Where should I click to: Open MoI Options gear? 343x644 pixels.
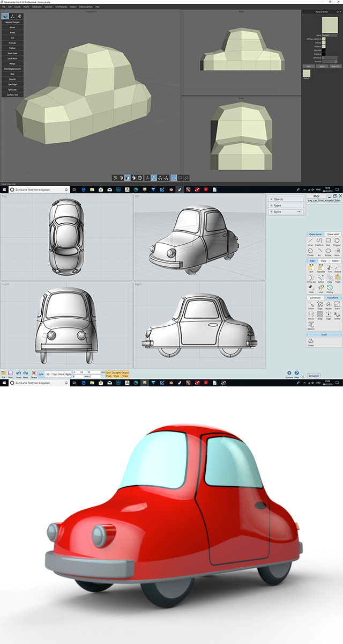(289, 374)
